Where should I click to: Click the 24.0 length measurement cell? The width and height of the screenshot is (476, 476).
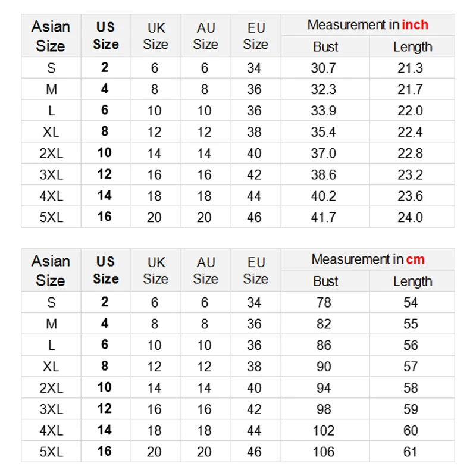411,217
